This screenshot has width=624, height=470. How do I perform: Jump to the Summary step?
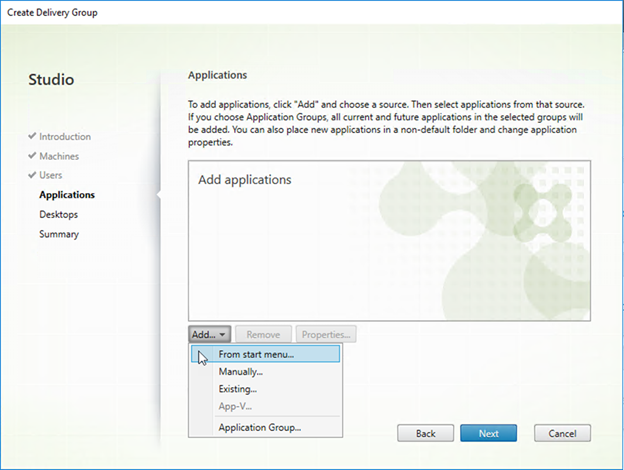[x=59, y=234]
